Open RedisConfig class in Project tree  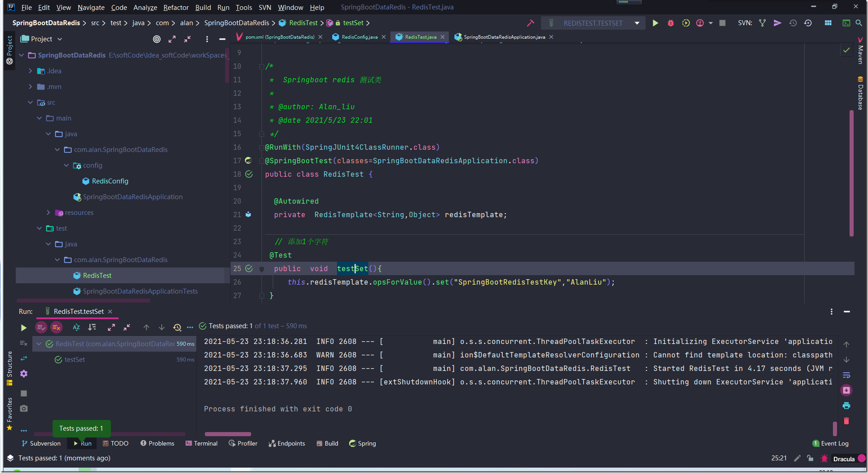110,181
